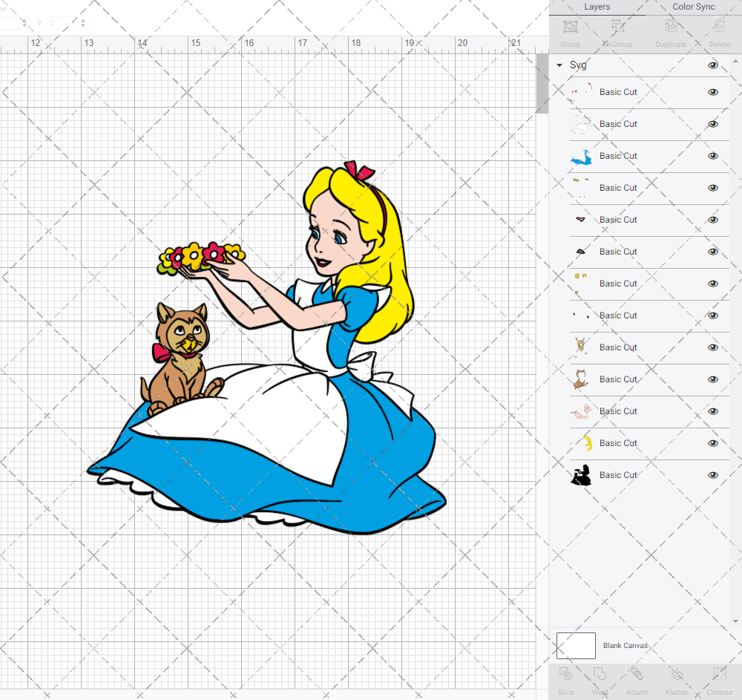Select the pink dots layer thumbnail
Screen dimensions: 742x700
(x=581, y=92)
